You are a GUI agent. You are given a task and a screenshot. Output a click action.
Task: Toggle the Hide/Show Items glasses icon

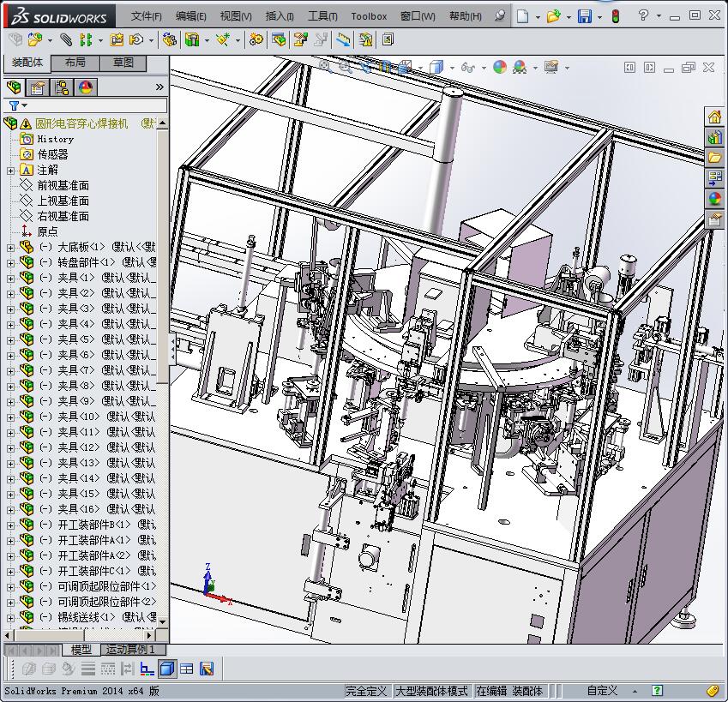(x=467, y=67)
